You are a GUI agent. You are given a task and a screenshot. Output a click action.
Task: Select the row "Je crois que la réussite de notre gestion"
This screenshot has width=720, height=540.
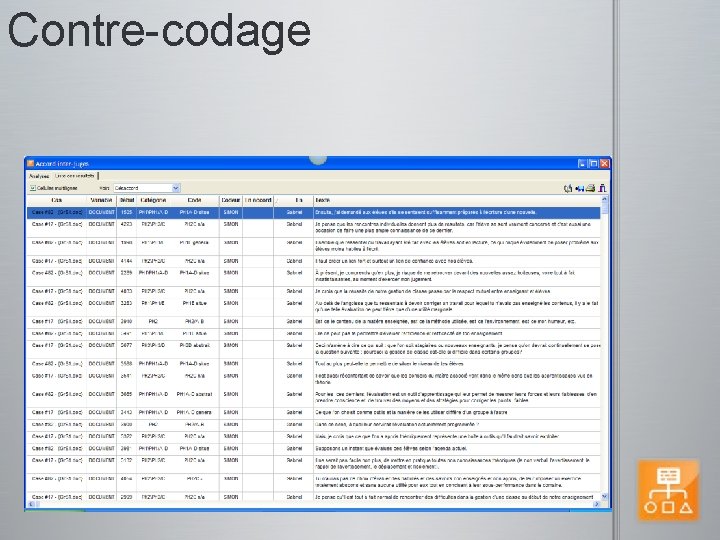coord(314,292)
